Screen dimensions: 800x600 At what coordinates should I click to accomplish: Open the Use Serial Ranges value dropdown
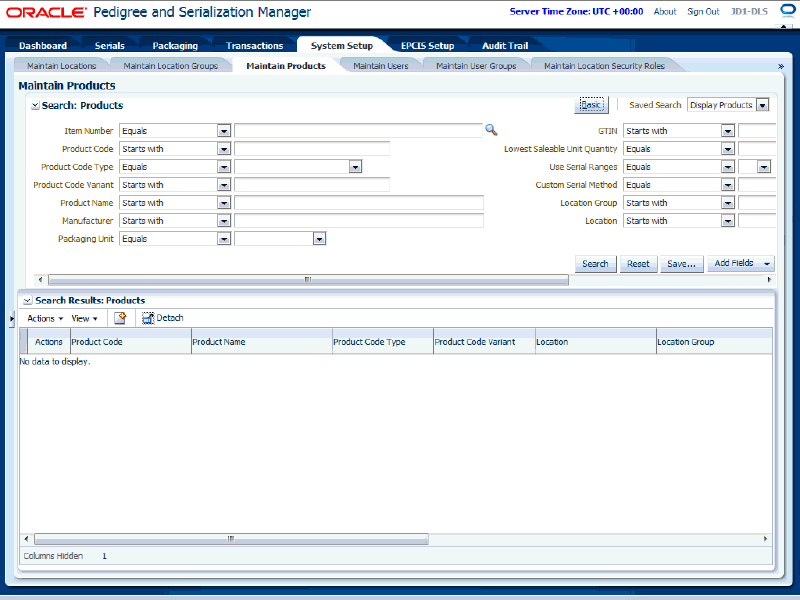(x=764, y=167)
